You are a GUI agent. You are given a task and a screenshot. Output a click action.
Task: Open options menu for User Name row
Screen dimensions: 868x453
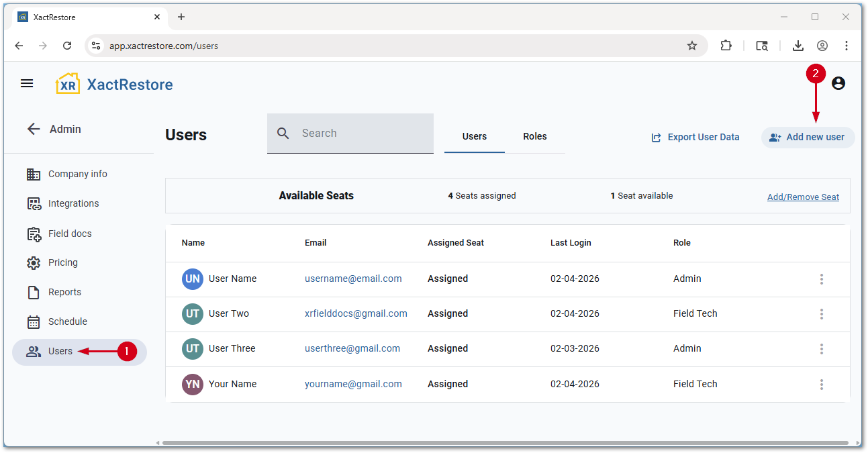point(821,279)
